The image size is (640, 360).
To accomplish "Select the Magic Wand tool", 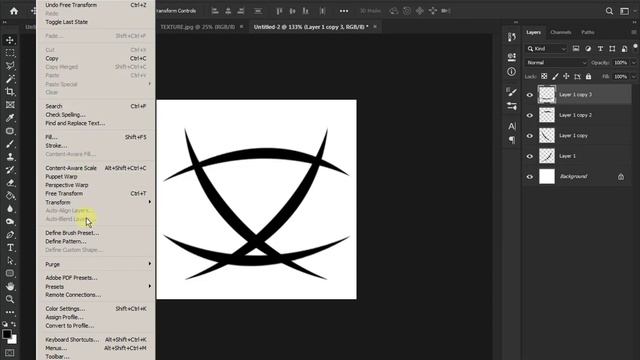I will click(x=10, y=79).
